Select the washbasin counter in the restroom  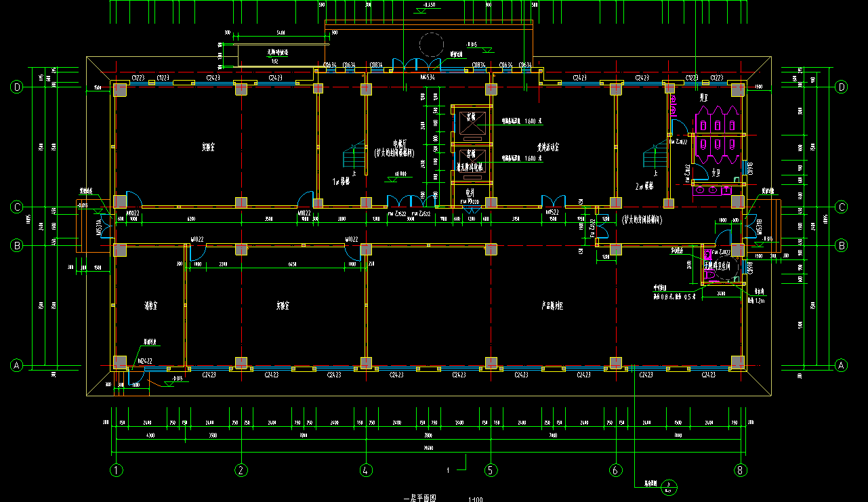pos(713,190)
